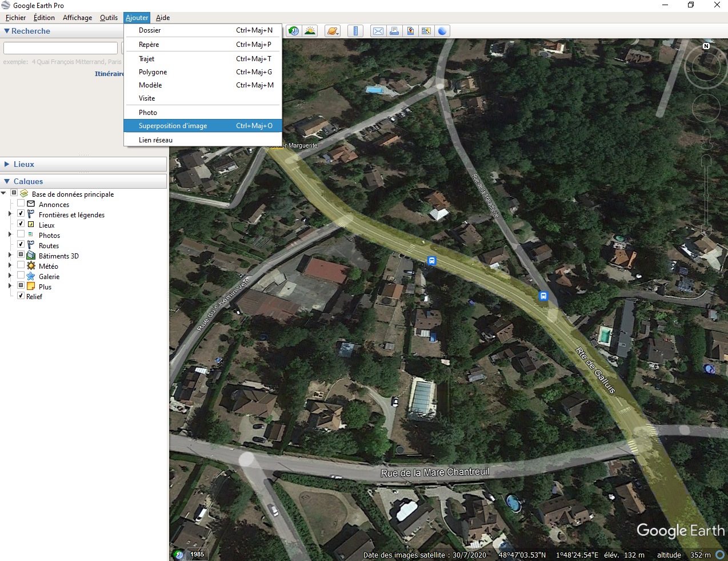
Task: Click the historical imagery clock icon
Action: coord(293,31)
